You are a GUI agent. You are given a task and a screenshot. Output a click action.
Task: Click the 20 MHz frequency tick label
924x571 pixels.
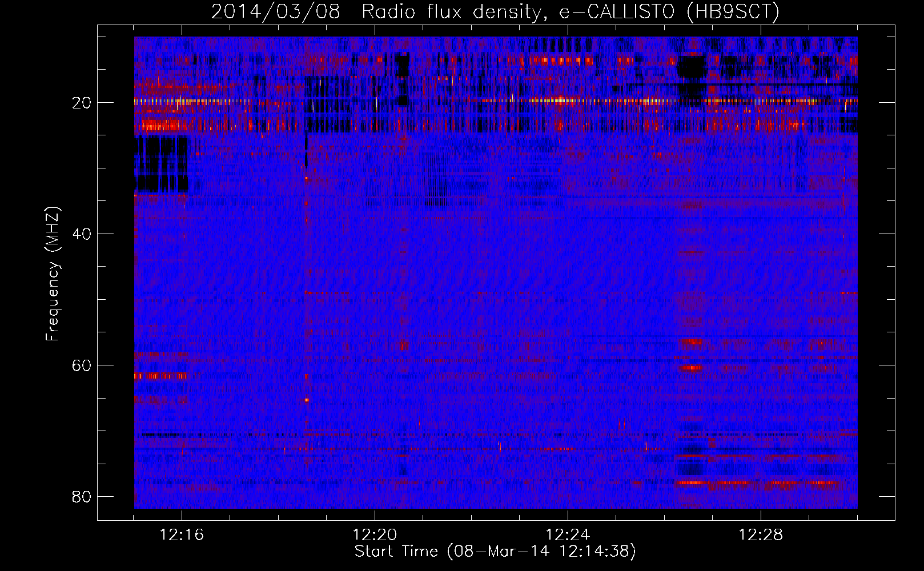point(82,103)
